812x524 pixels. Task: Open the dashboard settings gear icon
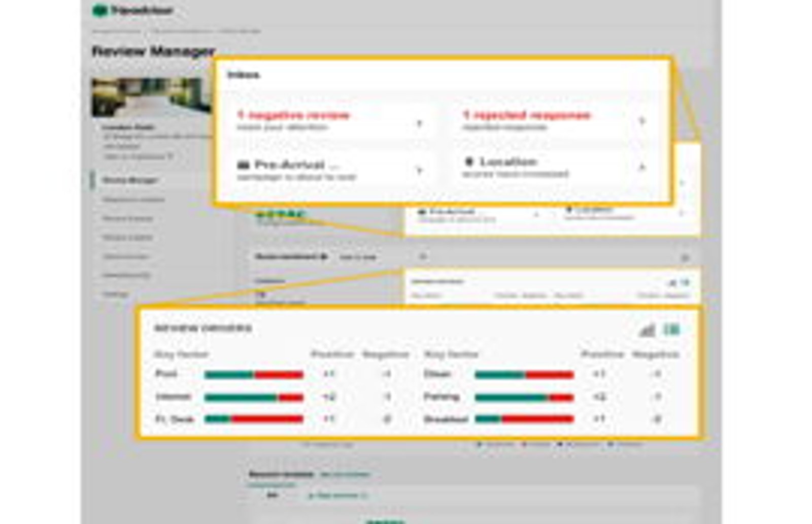(x=685, y=258)
